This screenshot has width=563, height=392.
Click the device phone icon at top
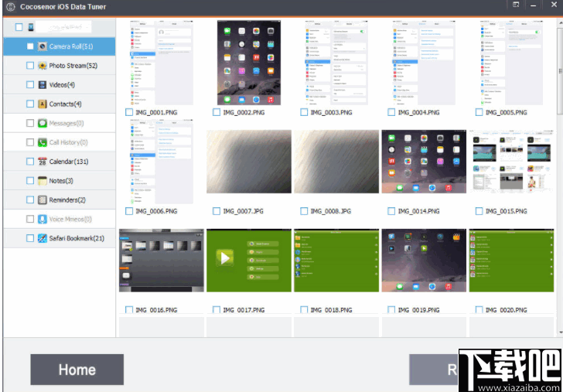31,27
